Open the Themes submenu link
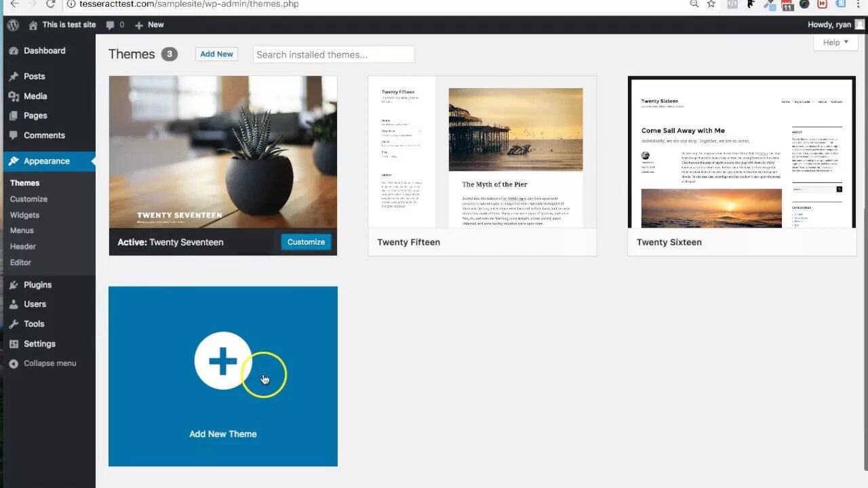Image resolution: width=868 pixels, height=488 pixels. [x=25, y=183]
